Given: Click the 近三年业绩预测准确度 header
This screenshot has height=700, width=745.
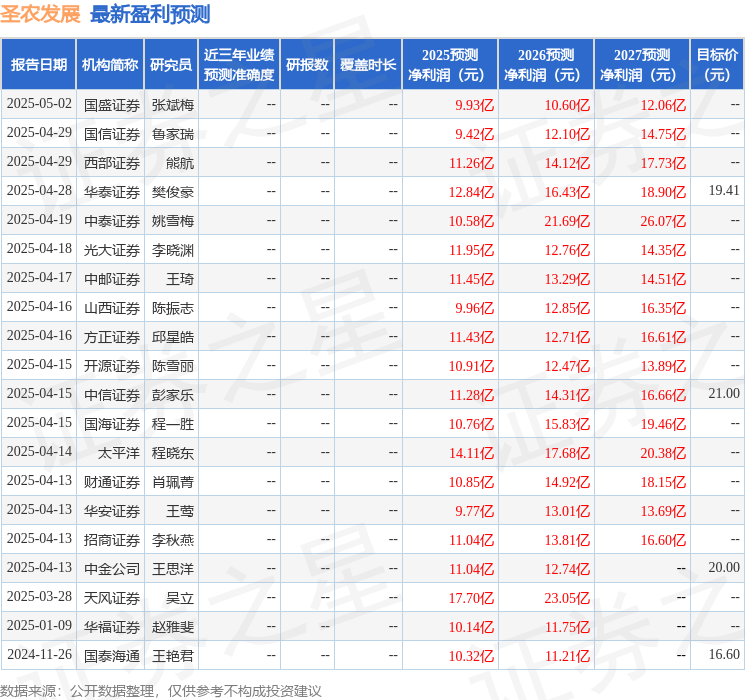Looking at the screenshot, I should coord(238,64).
